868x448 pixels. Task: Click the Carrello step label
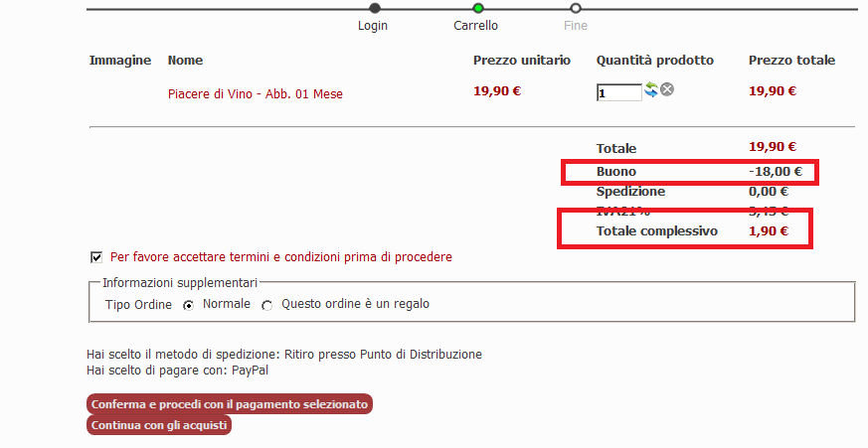pos(475,26)
